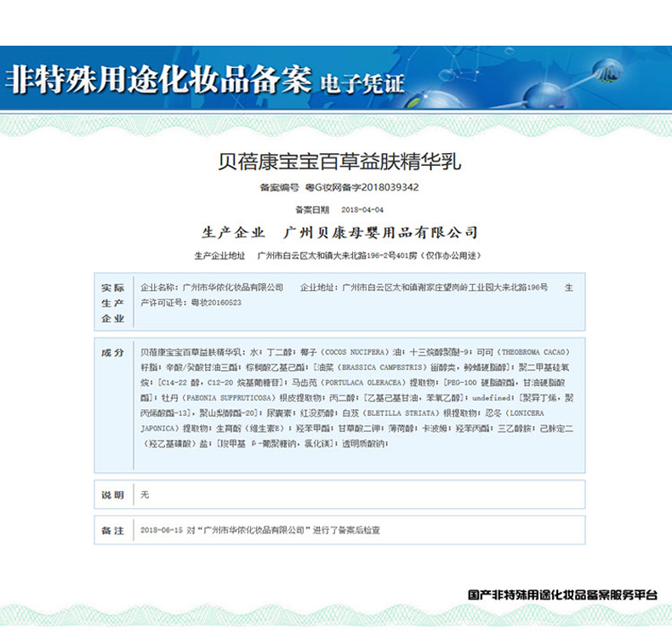
Task: Click the 实际生产企业 section label
Action: coord(113,303)
